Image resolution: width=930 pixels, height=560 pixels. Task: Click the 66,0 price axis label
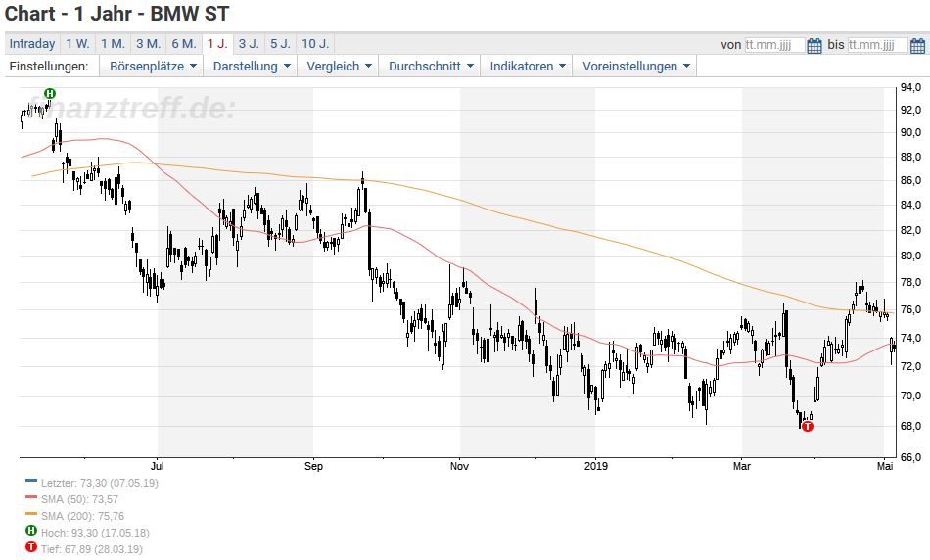pyautogui.click(x=910, y=457)
